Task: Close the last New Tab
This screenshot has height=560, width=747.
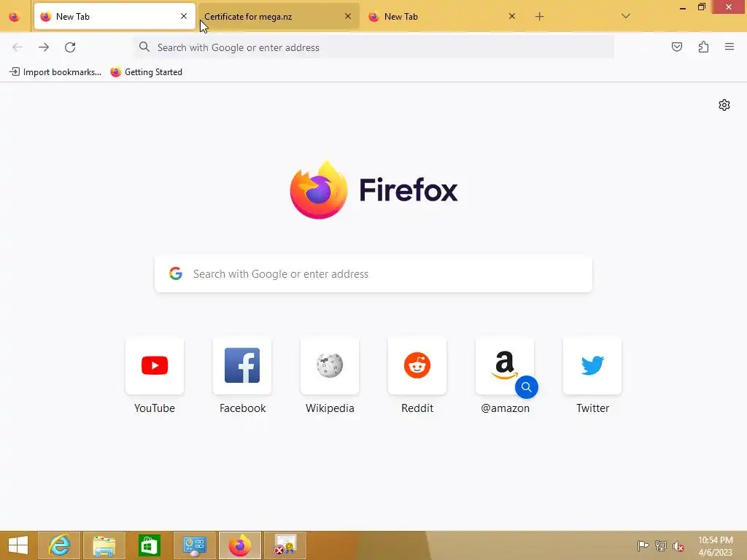Action: (x=511, y=16)
